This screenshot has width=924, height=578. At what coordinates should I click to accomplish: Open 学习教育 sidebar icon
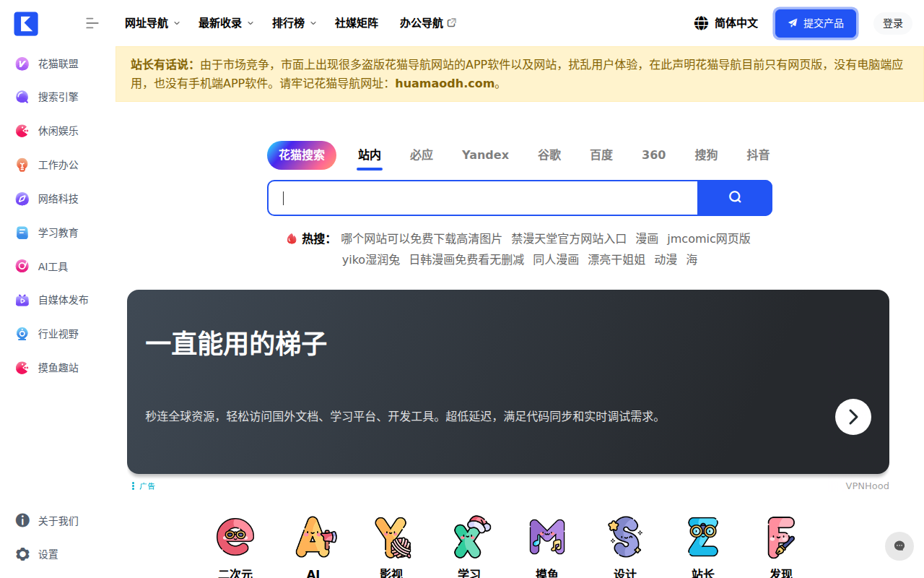pos(22,233)
